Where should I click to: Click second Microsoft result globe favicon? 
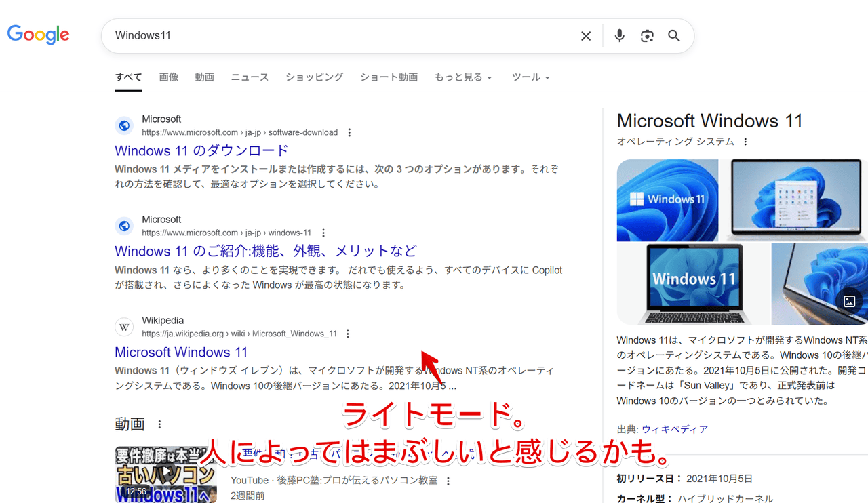[124, 226]
